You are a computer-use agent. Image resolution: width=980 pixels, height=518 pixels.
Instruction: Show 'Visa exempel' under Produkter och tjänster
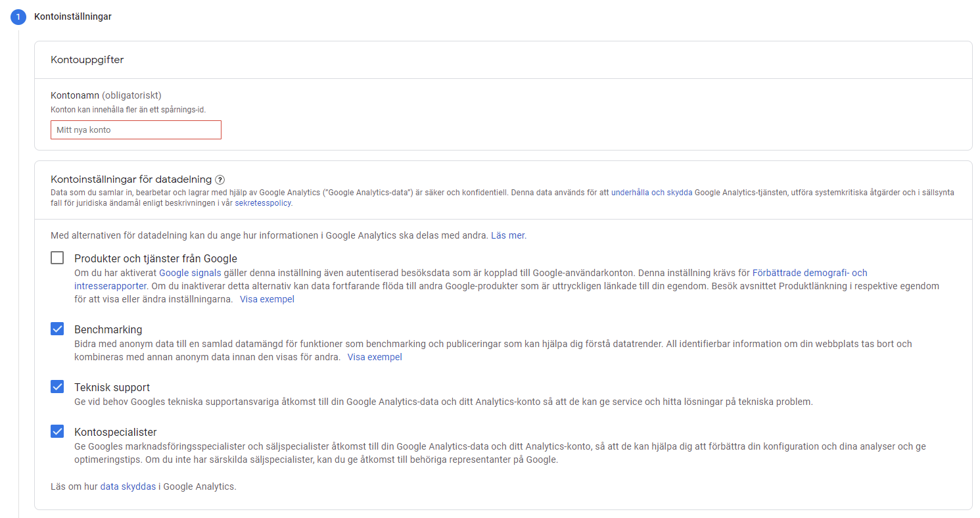pos(267,299)
